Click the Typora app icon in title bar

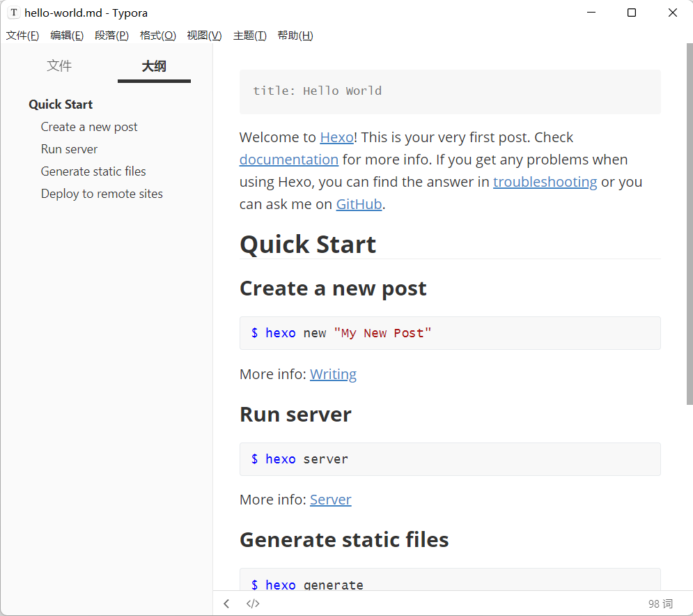point(14,13)
